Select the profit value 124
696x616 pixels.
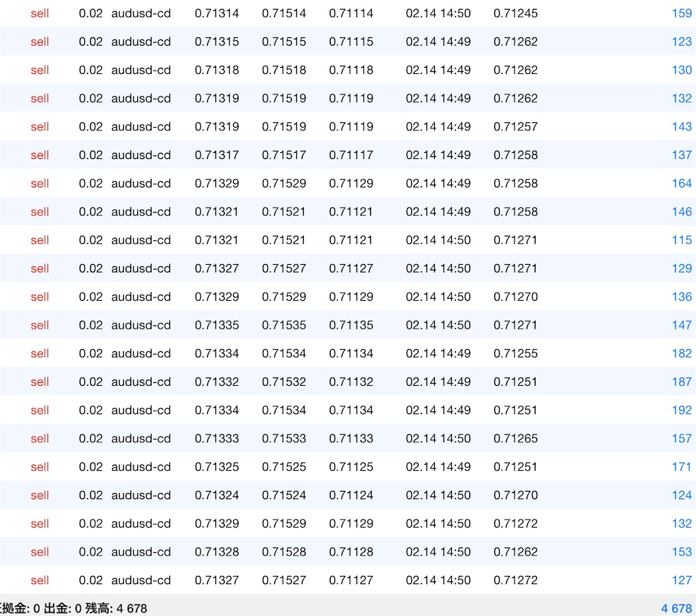[x=682, y=496]
